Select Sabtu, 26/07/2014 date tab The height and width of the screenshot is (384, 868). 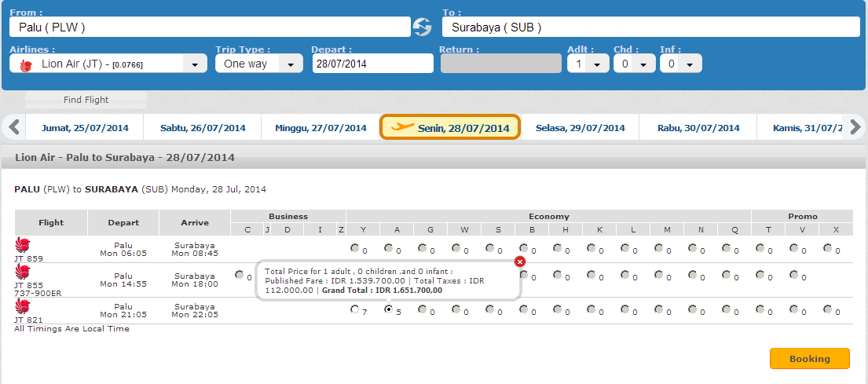[x=203, y=128]
